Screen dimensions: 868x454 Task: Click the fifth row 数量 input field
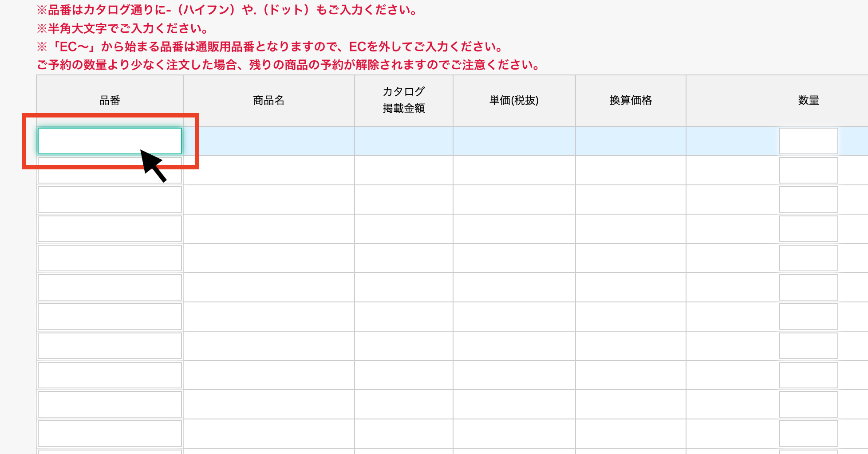point(808,258)
